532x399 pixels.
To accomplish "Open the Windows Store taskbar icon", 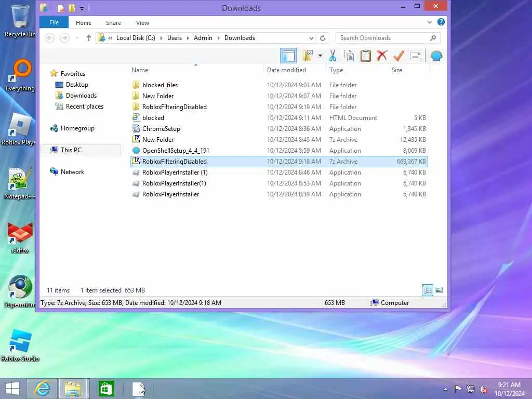I will (x=106, y=389).
